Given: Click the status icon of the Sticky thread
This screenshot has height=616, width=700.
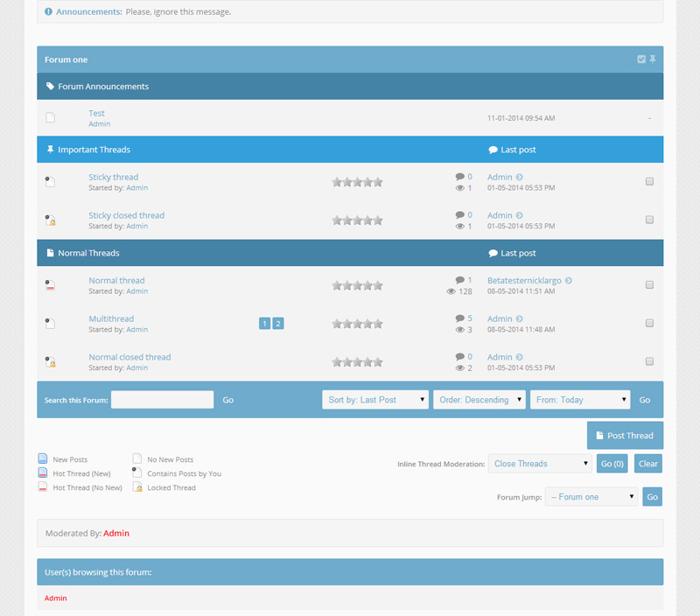Looking at the screenshot, I should coord(51,182).
